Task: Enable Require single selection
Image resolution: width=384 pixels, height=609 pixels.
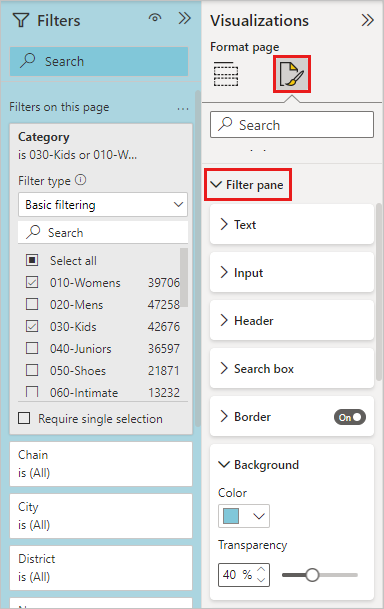Action: click(24, 418)
